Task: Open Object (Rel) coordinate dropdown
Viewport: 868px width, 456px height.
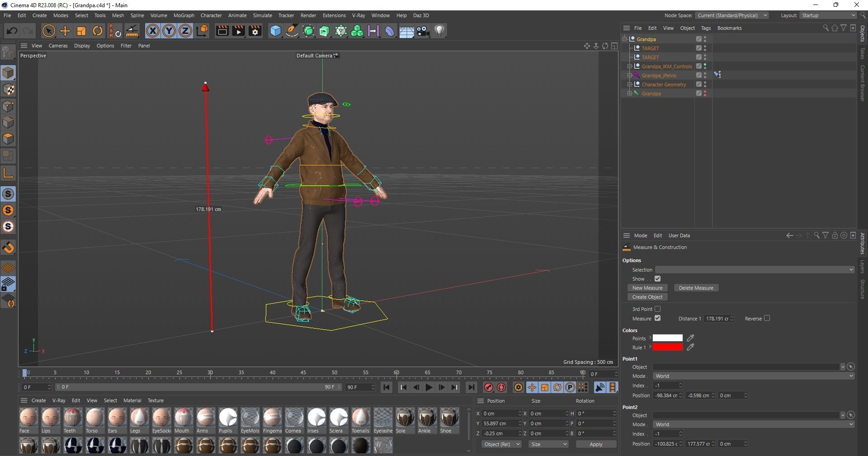Action: point(501,444)
